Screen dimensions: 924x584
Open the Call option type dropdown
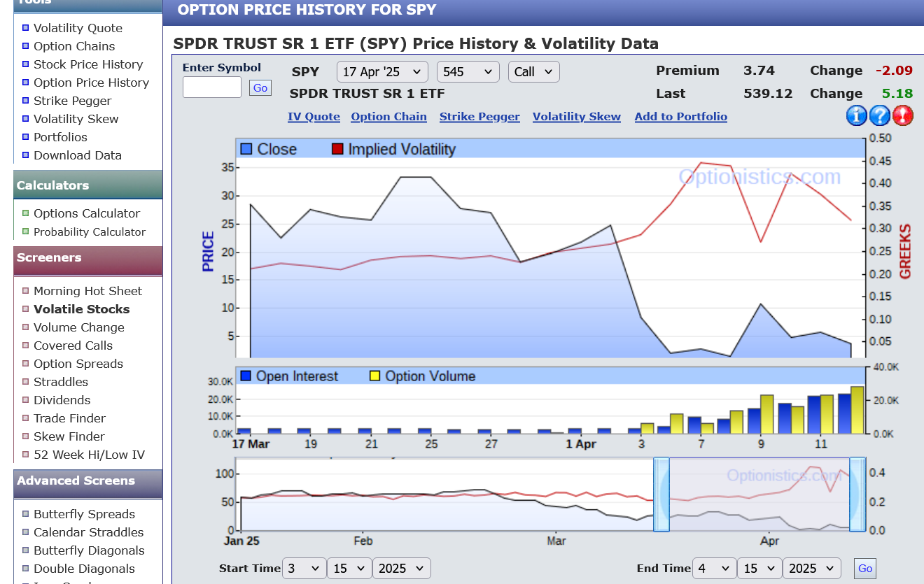[x=533, y=71]
